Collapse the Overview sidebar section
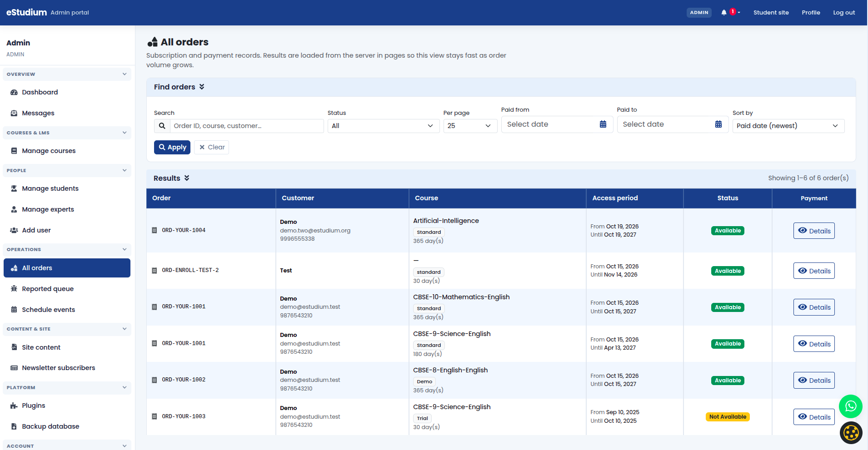This screenshot has width=868, height=450. click(x=67, y=74)
